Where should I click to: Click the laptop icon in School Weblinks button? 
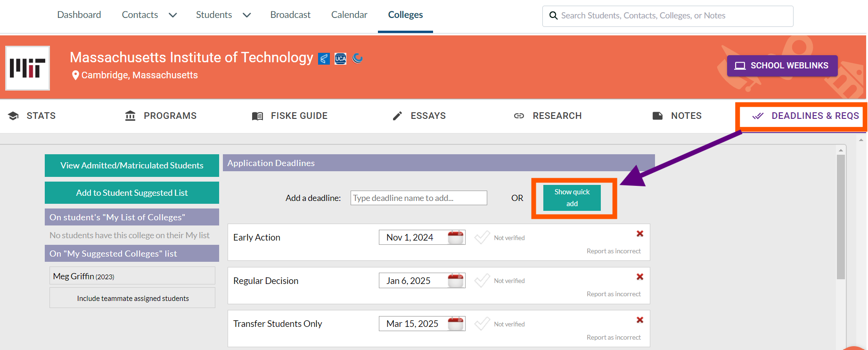(740, 66)
